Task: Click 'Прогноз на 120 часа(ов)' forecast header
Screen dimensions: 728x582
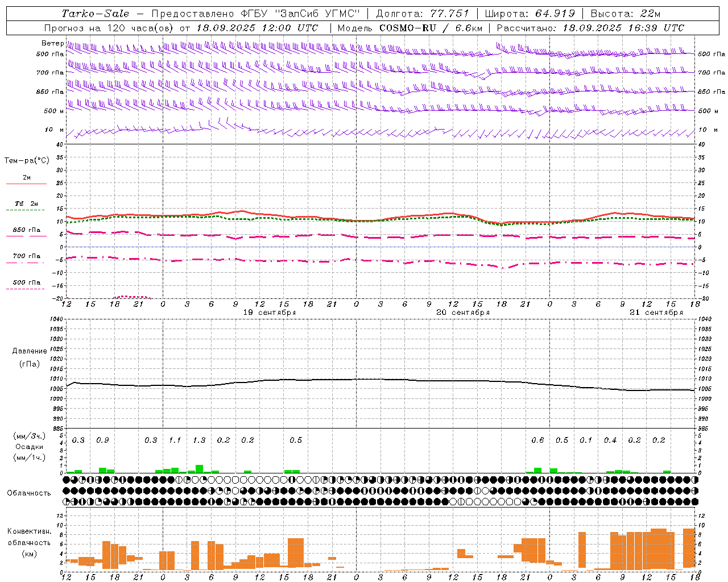Action: 109,28
